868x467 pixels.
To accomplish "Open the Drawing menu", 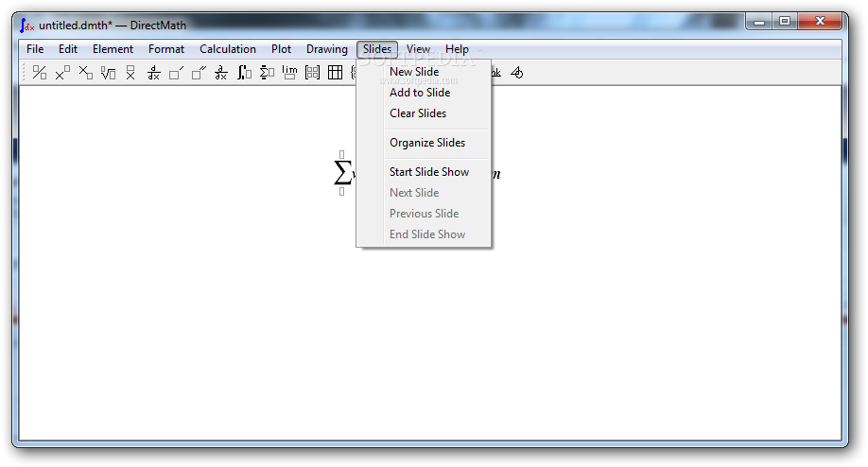I will point(327,49).
